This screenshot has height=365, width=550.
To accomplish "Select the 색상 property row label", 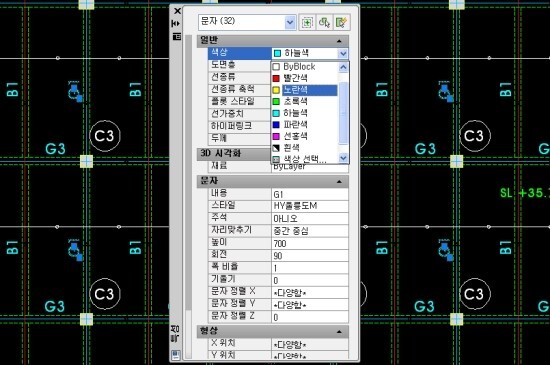I will tap(240, 53).
